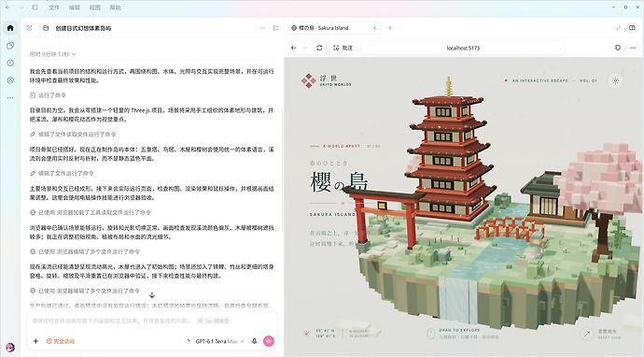Click the mouse drag-to-explore icon
The height and width of the screenshot is (357, 644).
point(430,334)
